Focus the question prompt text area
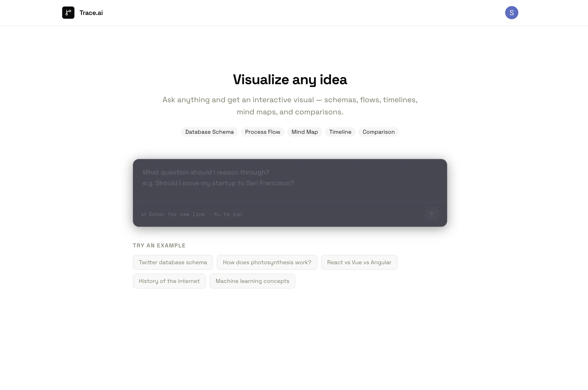The width and height of the screenshot is (588, 390). 290,180
